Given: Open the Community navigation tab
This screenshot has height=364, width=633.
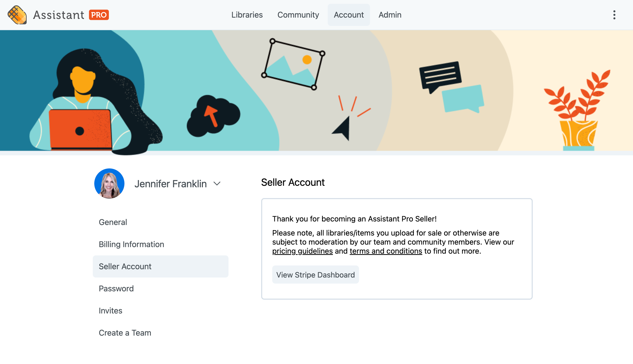Looking at the screenshot, I should pos(298,15).
